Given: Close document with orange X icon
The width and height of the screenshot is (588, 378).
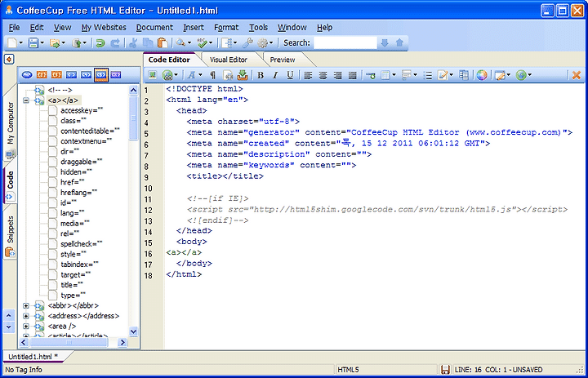Looking at the screenshot, I should click(x=576, y=75).
